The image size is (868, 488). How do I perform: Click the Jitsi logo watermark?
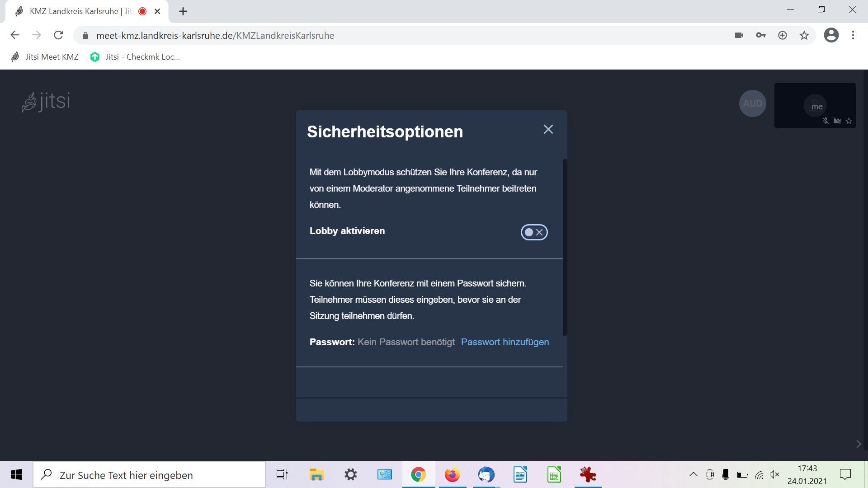click(x=46, y=101)
